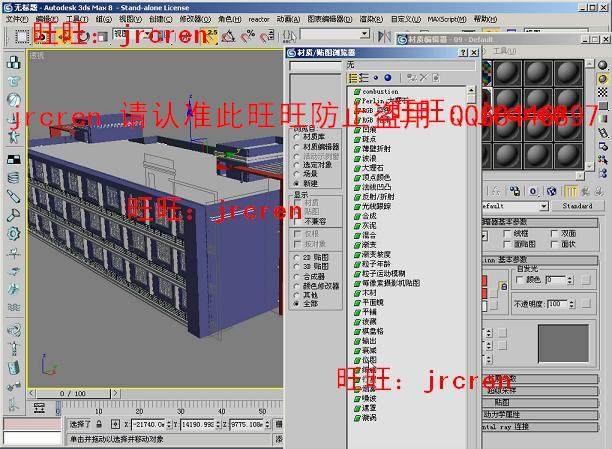Screen dimensions: 612x449
Task: Open the Material/Map Navigator icon
Action: coord(603,173)
